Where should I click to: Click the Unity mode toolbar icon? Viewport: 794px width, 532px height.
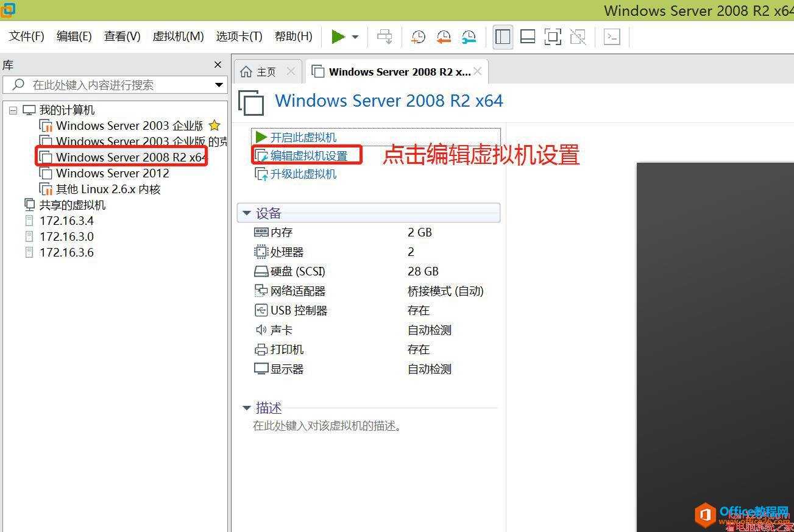pos(578,37)
